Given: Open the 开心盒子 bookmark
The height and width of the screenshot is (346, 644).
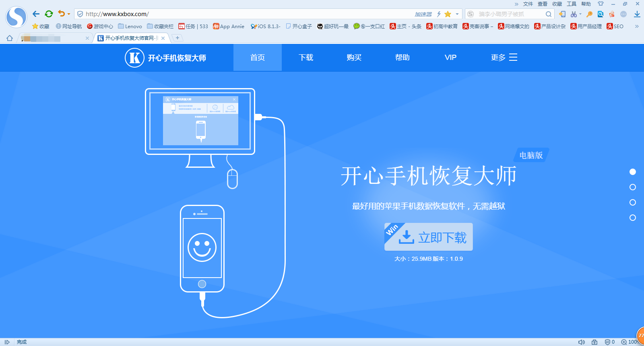Looking at the screenshot, I should 299,26.
